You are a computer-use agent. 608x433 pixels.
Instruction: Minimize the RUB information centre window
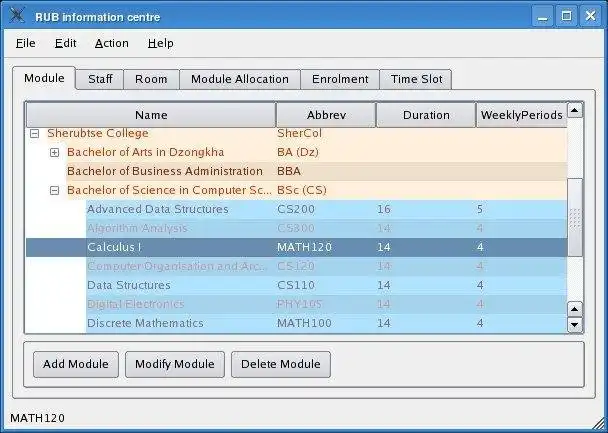tap(542, 16)
